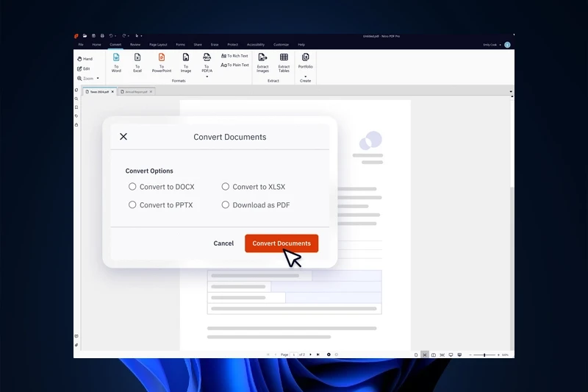588x392 pixels.
Task: Open the File menu
Action: pos(81,45)
